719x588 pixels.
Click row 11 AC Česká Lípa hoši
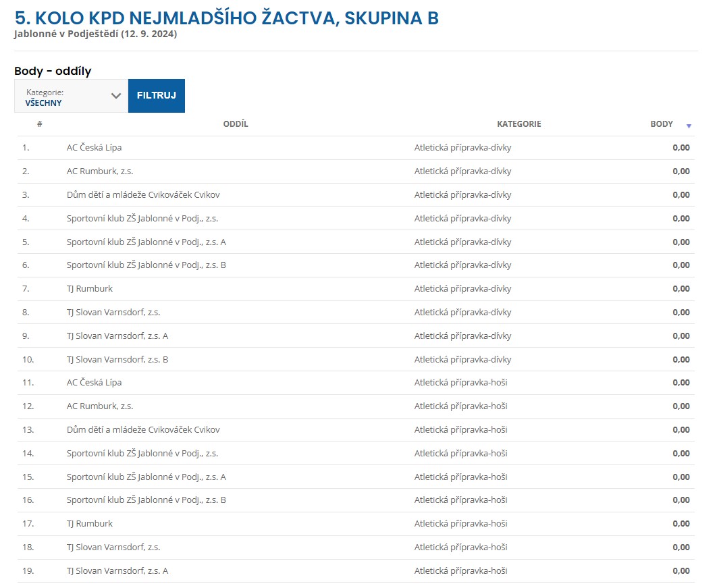pos(356,383)
